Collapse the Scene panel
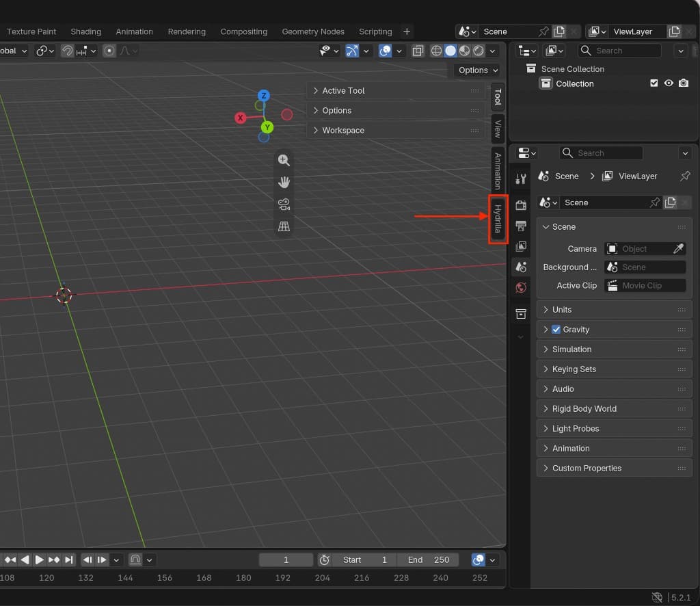 615,227
